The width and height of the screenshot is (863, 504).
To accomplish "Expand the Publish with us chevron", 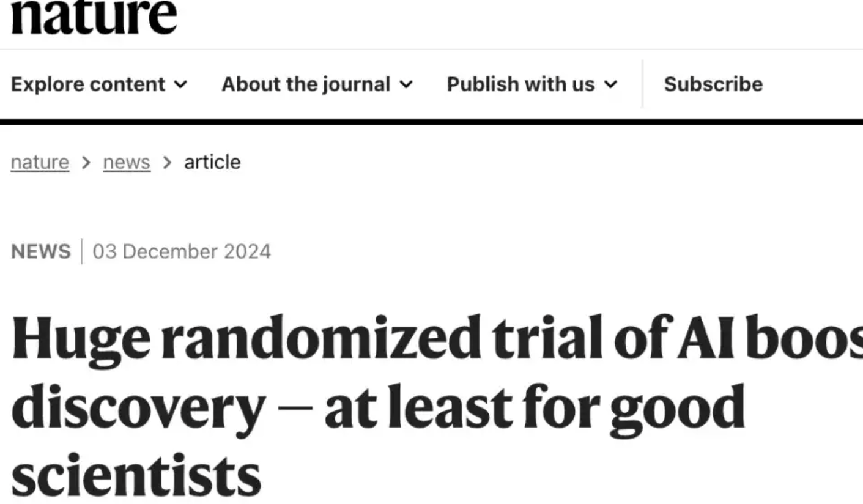I will coord(610,84).
